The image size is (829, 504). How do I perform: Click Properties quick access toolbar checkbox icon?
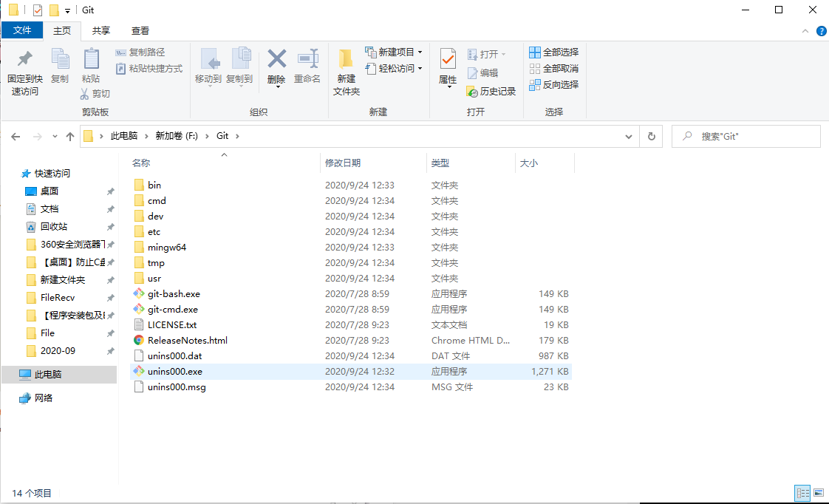point(38,10)
